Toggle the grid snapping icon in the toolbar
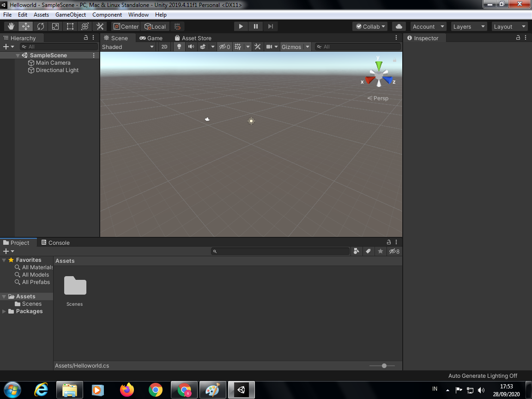Screen dimensions: 532x399 [177, 26]
